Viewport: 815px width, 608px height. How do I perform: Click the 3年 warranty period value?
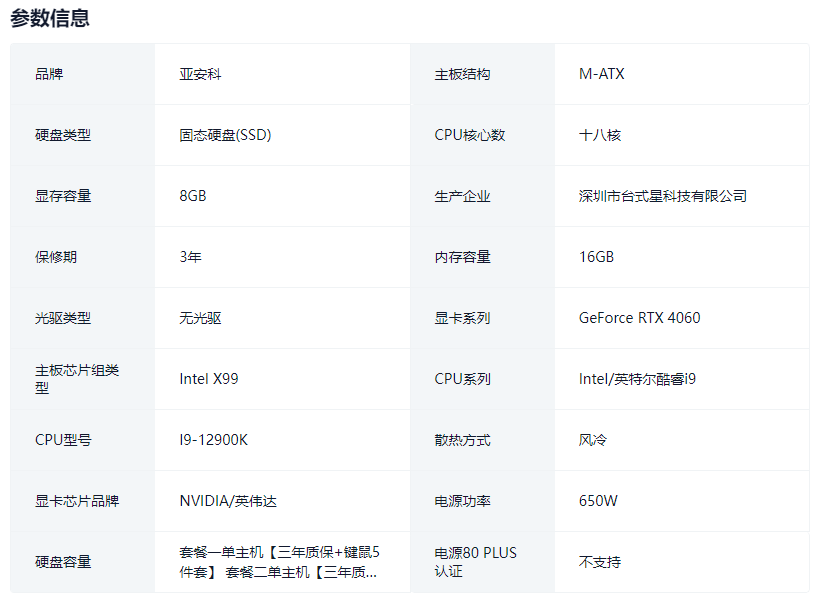click(190, 257)
